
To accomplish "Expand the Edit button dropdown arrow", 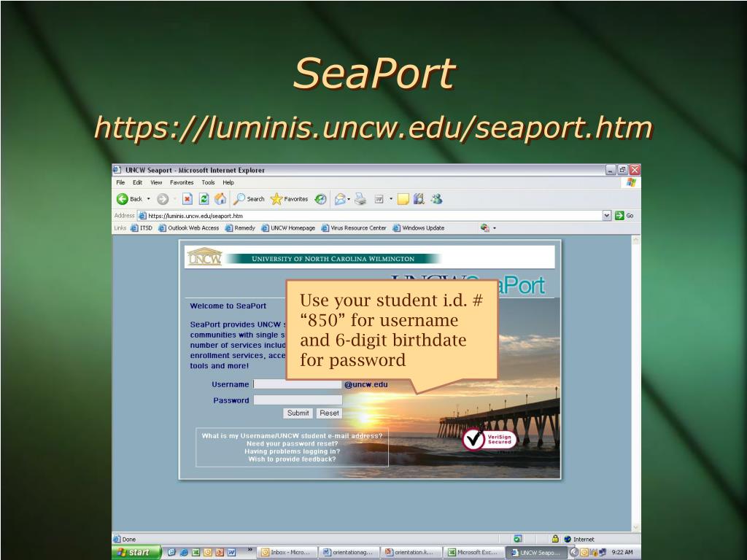I will 391,199.
